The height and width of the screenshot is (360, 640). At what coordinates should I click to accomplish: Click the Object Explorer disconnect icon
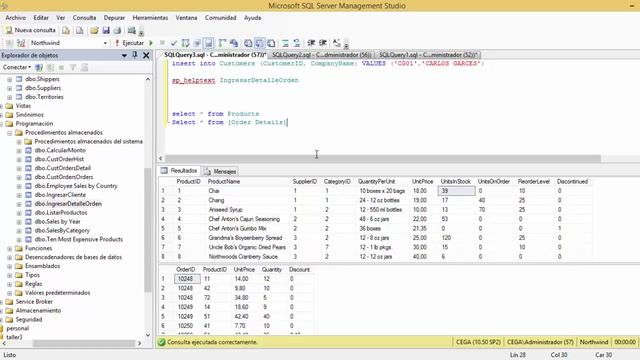[50, 67]
